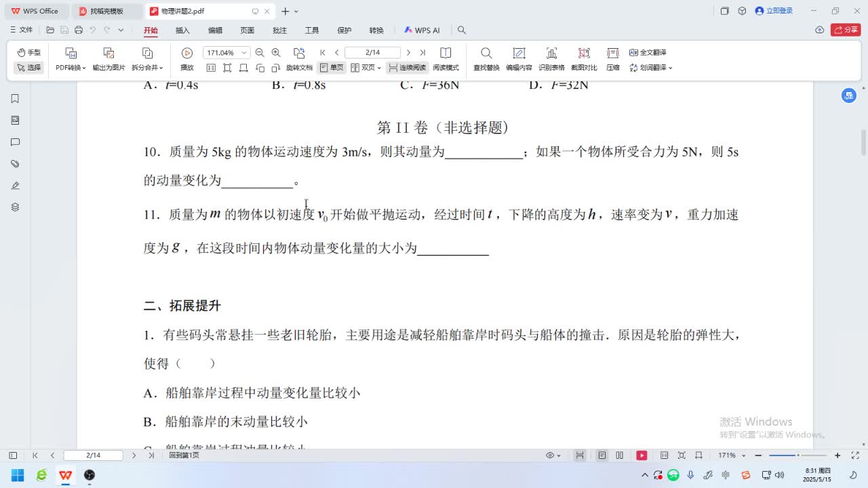The width and height of the screenshot is (868, 488).
Task: Open layers panel in left sidebar
Action: [15, 207]
